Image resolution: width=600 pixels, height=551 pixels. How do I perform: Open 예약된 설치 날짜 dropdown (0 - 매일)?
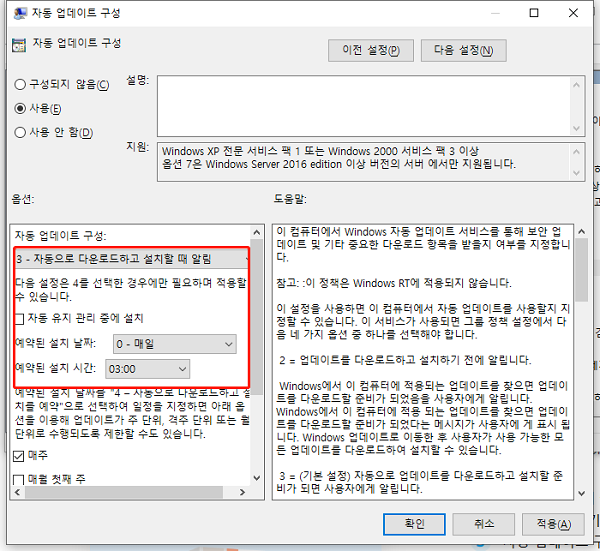point(174,344)
